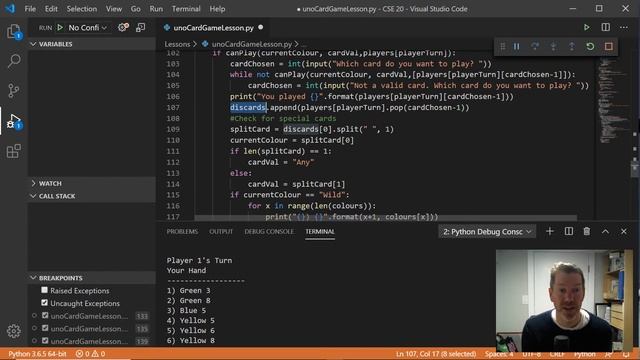Open the Run menu
The width and height of the screenshot is (640, 360).
click(x=156, y=9)
